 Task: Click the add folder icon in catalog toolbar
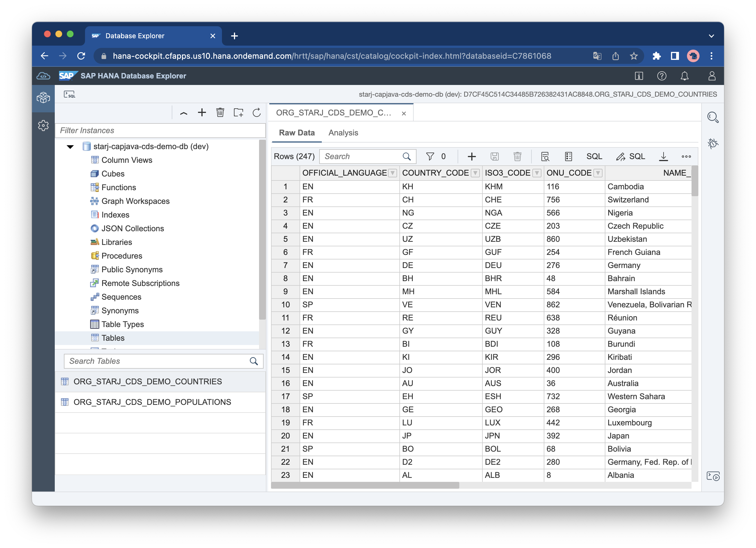238,113
